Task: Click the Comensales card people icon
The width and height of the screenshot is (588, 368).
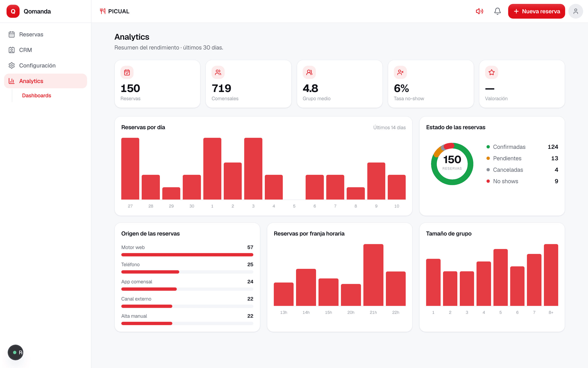Action: 218,72
